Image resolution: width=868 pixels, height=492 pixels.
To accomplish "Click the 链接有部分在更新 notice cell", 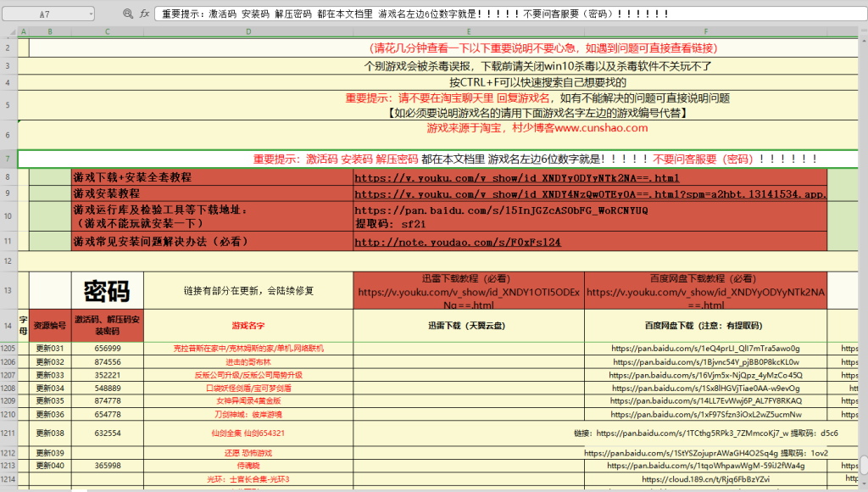I will pyautogui.click(x=248, y=291).
